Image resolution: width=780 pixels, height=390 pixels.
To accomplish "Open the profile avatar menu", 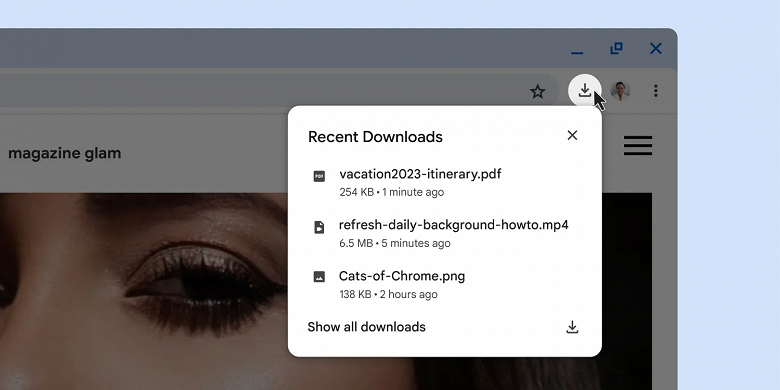I will 620,91.
